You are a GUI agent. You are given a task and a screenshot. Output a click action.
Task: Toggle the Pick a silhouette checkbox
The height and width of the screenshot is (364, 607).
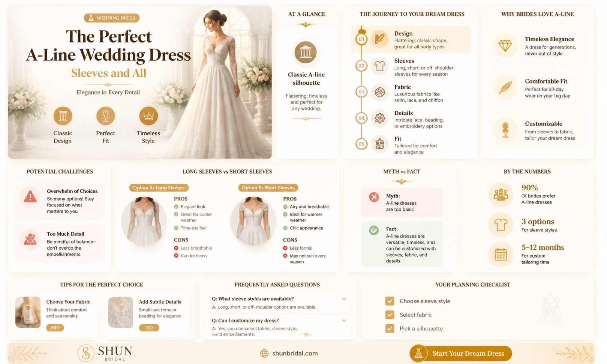click(390, 328)
